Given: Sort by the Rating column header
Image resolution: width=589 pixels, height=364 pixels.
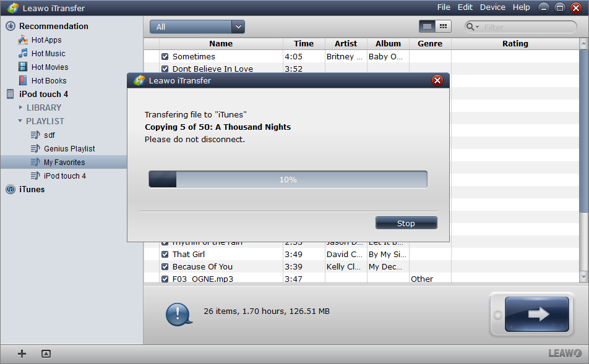Looking at the screenshot, I should coord(515,43).
